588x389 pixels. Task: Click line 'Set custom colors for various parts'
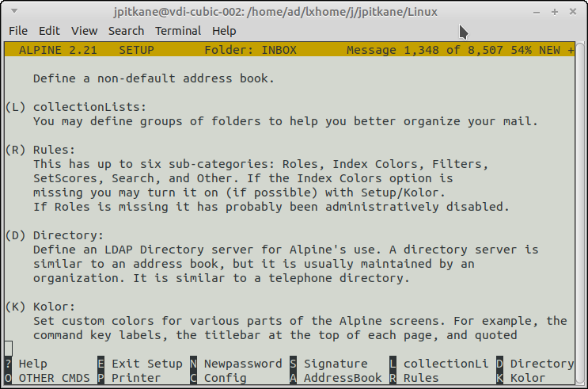click(x=300, y=321)
